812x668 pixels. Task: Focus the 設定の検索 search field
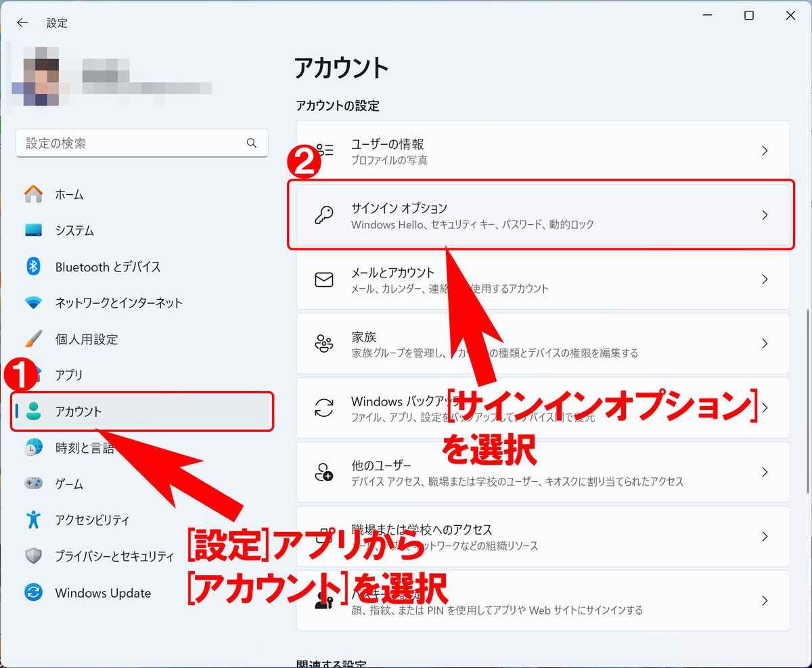click(x=142, y=143)
